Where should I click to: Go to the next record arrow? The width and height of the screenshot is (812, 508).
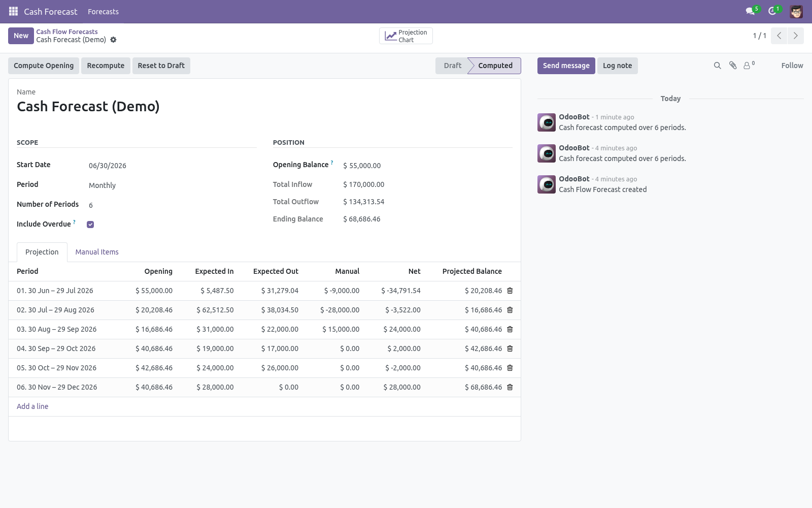tap(795, 36)
